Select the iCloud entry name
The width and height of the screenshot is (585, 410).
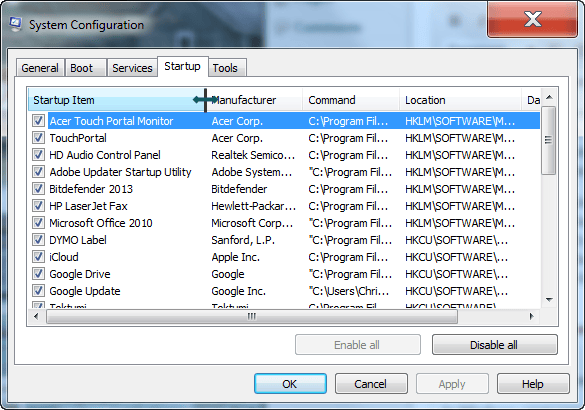click(x=64, y=257)
